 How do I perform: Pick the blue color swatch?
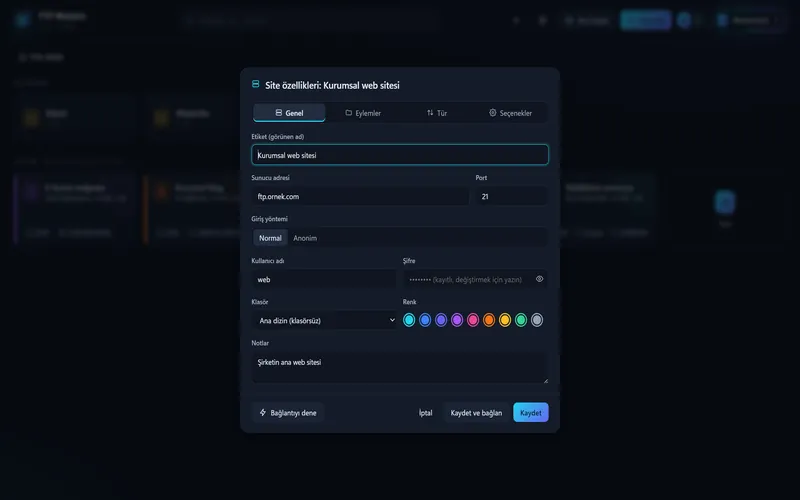[x=424, y=320]
